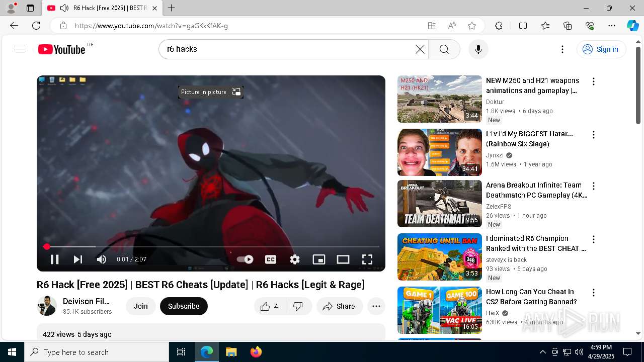Refresh the browser page
Screen dimensions: 644x362
click(36, 26)
